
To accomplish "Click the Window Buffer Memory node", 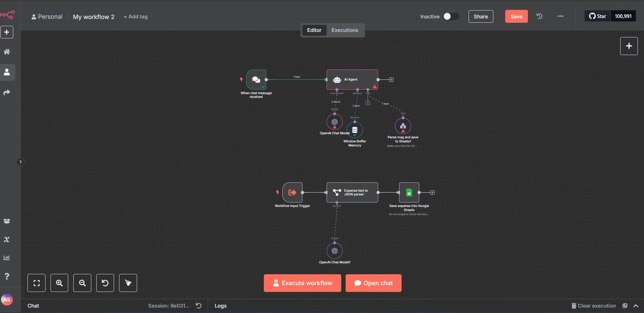I will pyautogui.click(x=355, y=130).
